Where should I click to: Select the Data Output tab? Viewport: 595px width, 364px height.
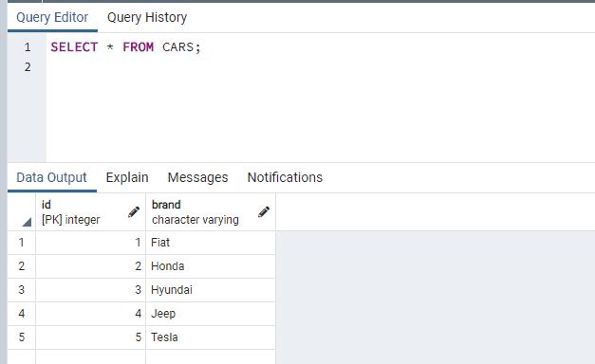[51, 177]
